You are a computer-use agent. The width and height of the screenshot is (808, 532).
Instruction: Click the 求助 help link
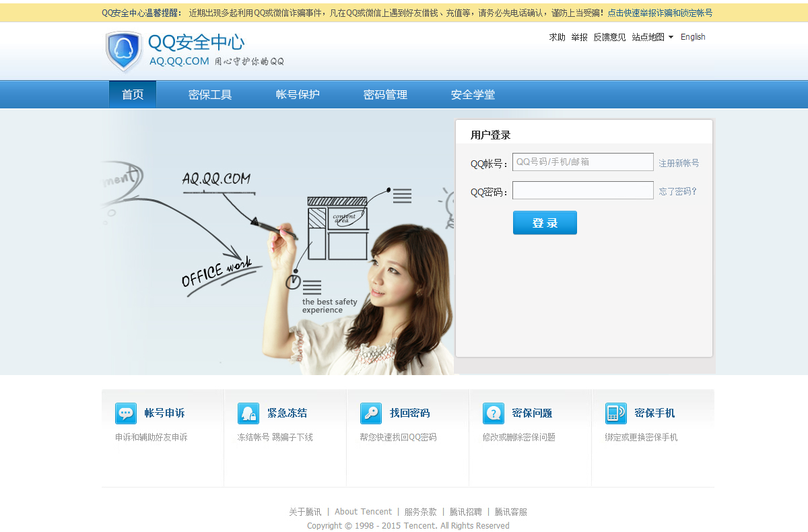pos(557,37)
